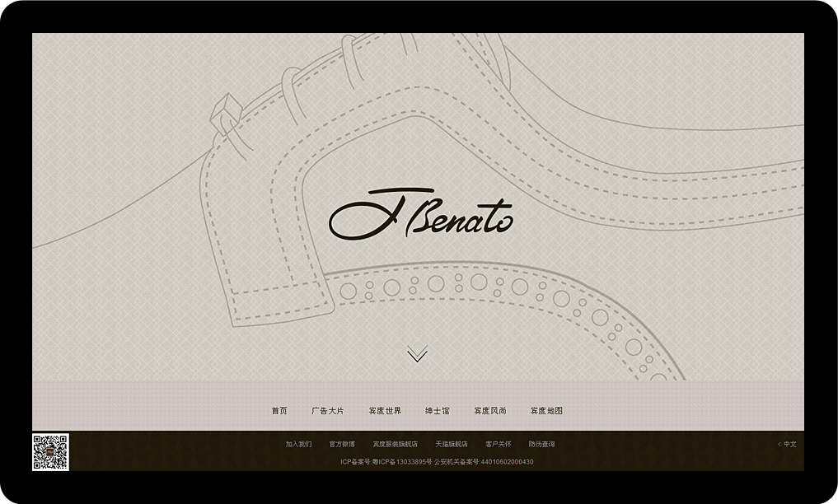
Task: Click the 加入我们 footer link
Action: (x=298, y=445)
